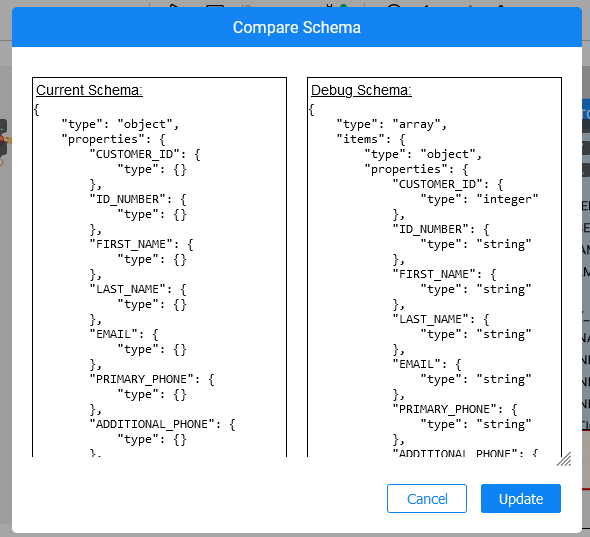Click "items" key in Debug Schema
The height and width of the screenshot is (537, 590).
[x=360, y=139]
